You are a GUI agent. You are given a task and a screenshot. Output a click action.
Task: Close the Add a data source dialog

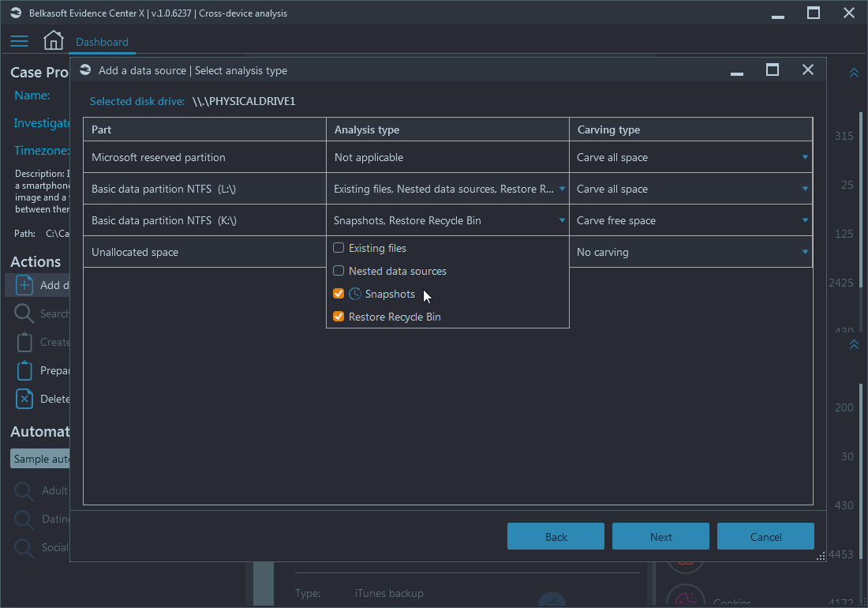coord(808,69)
